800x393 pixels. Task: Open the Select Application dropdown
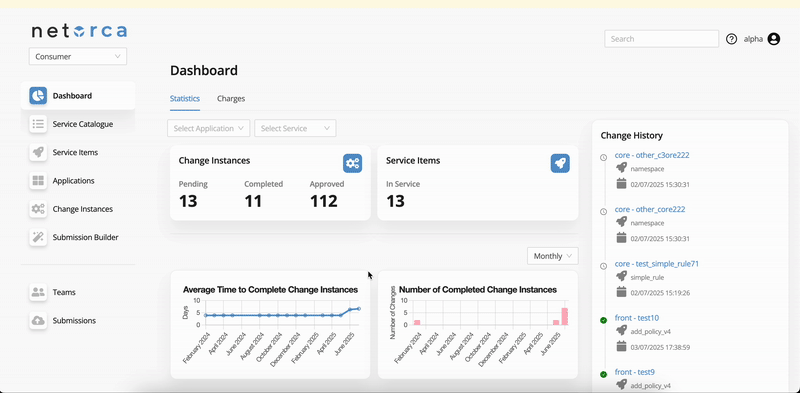[x=209, y=128]
